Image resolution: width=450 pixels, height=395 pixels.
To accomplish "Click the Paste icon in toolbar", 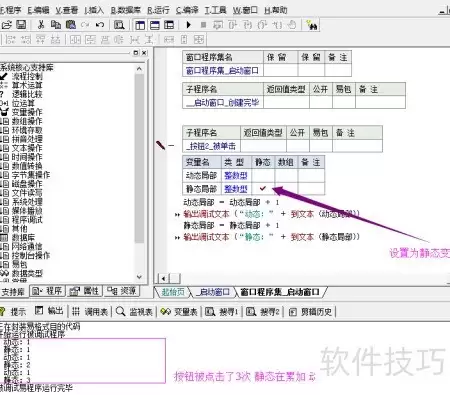I will pyautogui.click(x=71, y=25).
